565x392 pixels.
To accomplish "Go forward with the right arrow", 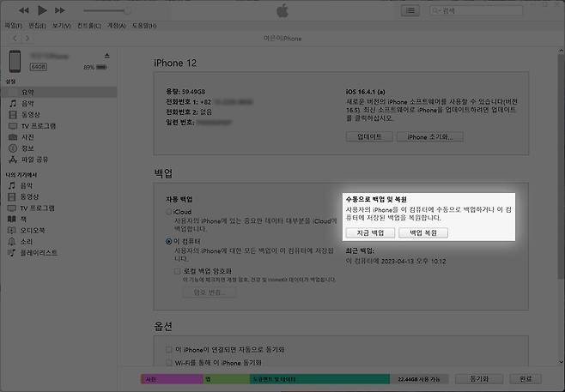I will [27, 38].
